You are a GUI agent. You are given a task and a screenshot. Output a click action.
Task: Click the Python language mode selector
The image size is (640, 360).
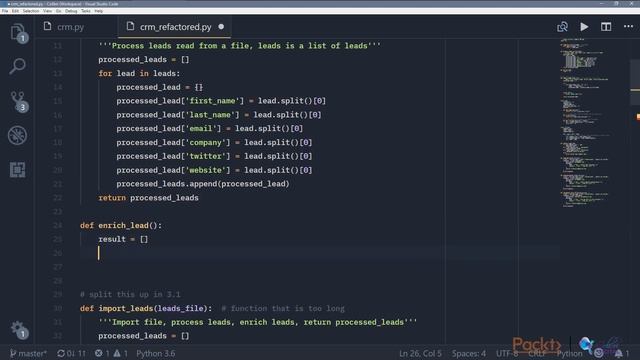pos(569,353)
